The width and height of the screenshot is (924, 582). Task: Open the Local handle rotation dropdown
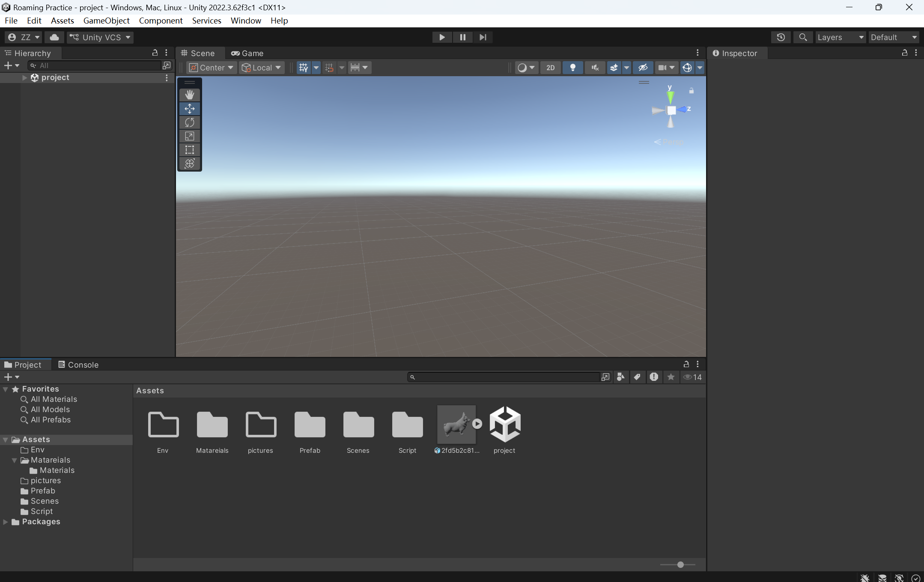pyautogui.click(x=262, y=68)
